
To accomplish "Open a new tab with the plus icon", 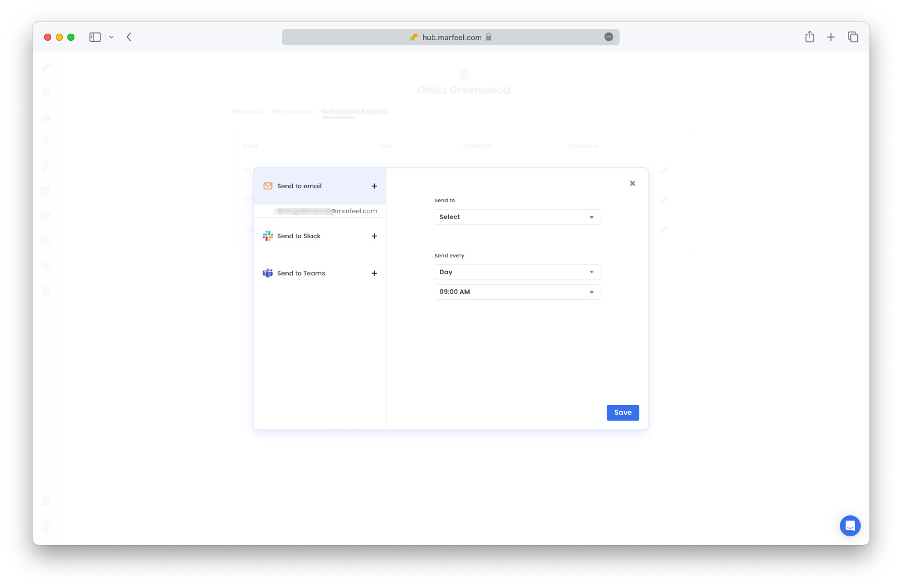I will (x=831, y=37).
